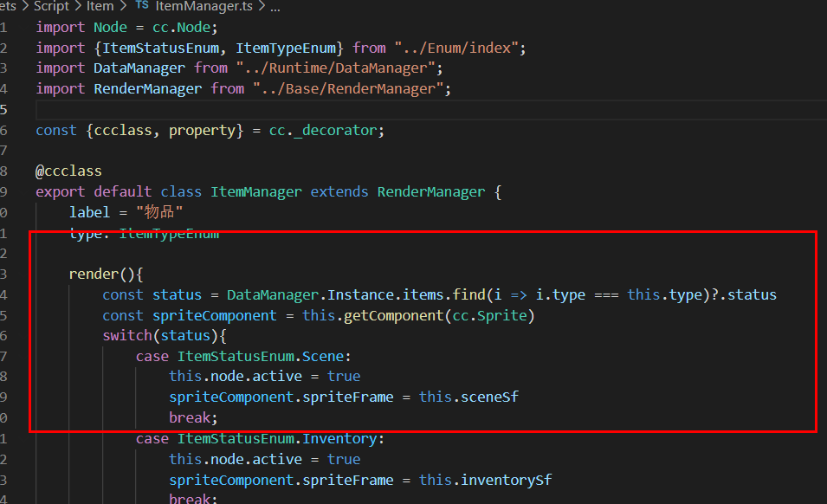Screen dimensions: 827x504
Task: Click the ItemManager class name declaration
Action: pyautogui.click(x=256, y=192)
